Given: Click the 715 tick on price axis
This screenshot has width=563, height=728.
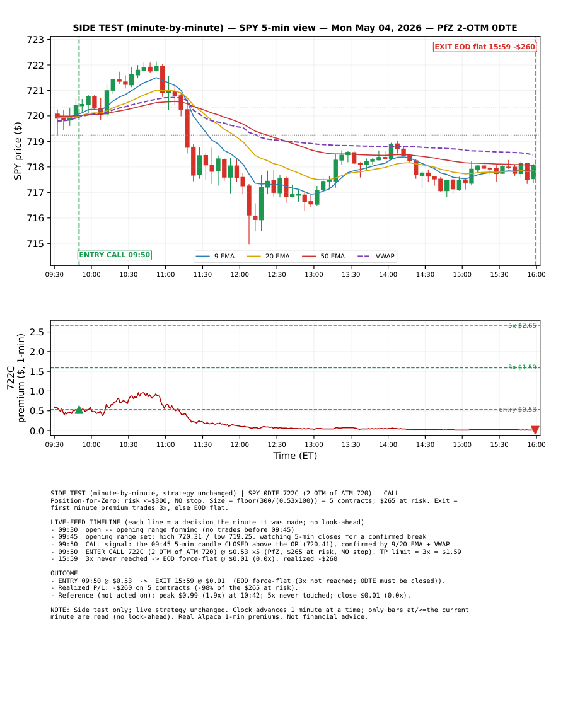Looking at the screenshot, I should (35, 244).
